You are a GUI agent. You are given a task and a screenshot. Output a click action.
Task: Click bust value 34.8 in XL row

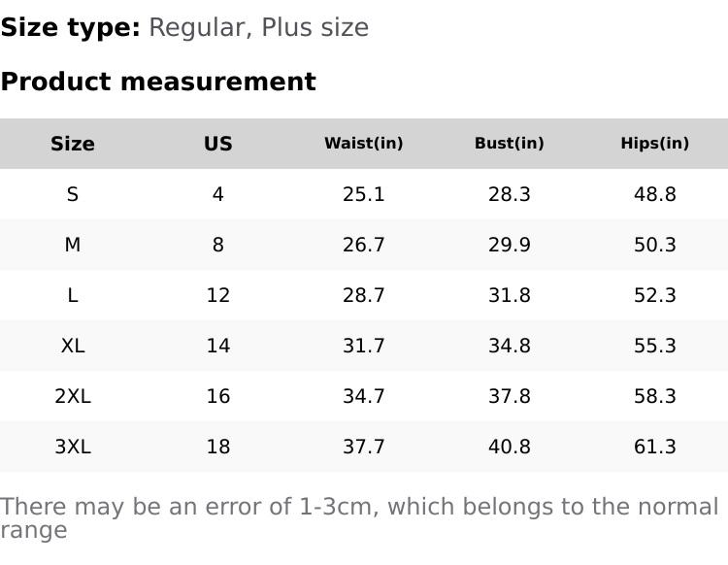pyautogui.click(x=510, y=346)
